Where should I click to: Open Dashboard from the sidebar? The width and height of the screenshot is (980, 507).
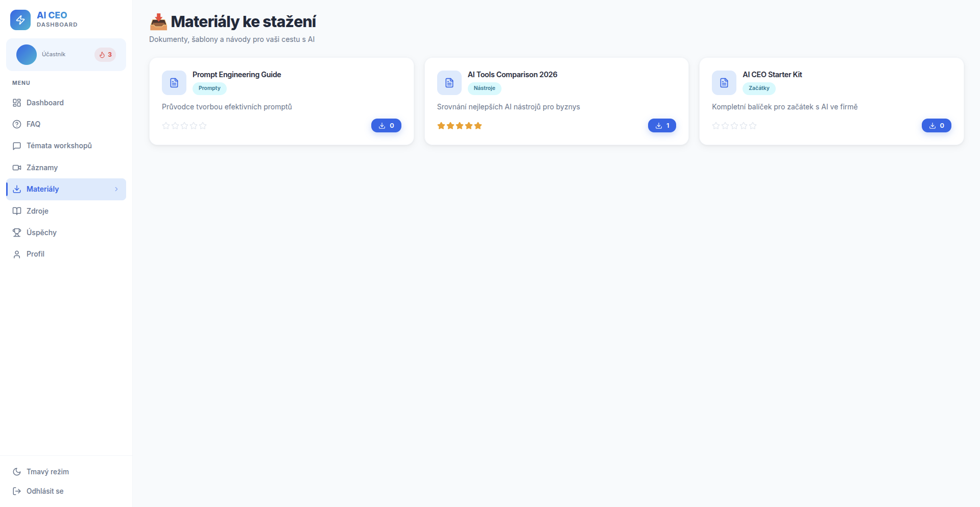coord(45,103)
